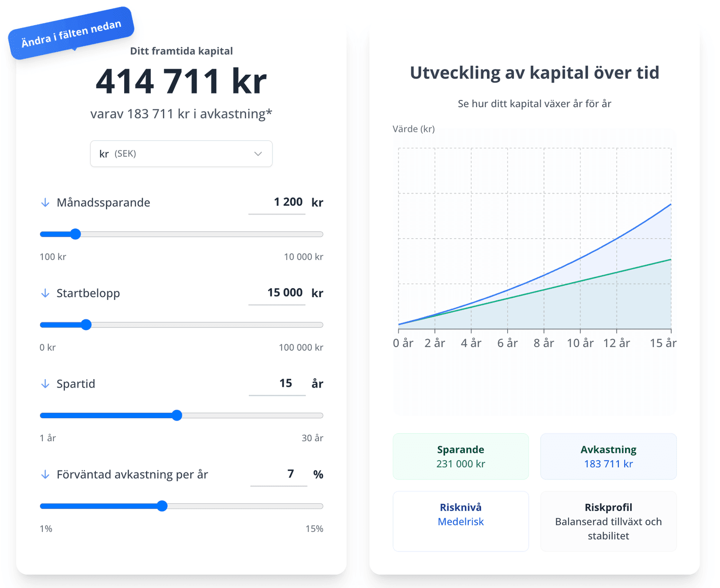
Task: Click the Ändra i fälten nedan badge
Action: (x=71, y=33)
